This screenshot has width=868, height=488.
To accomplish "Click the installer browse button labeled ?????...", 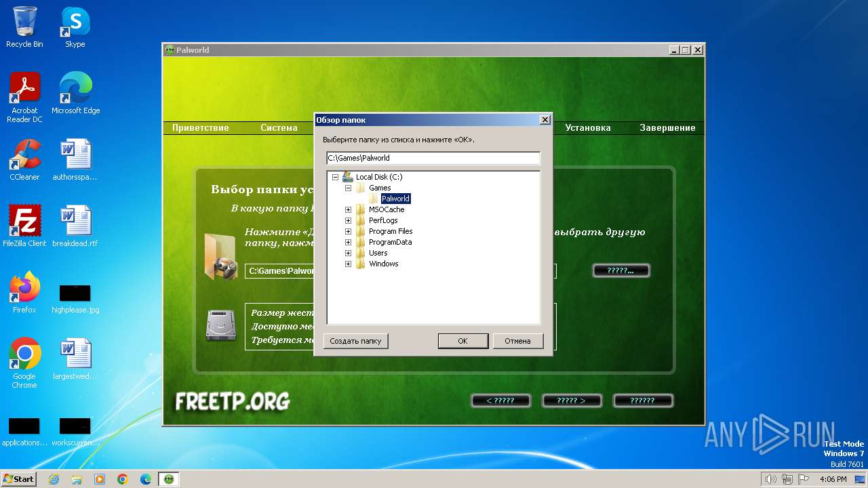I will 620,270.
